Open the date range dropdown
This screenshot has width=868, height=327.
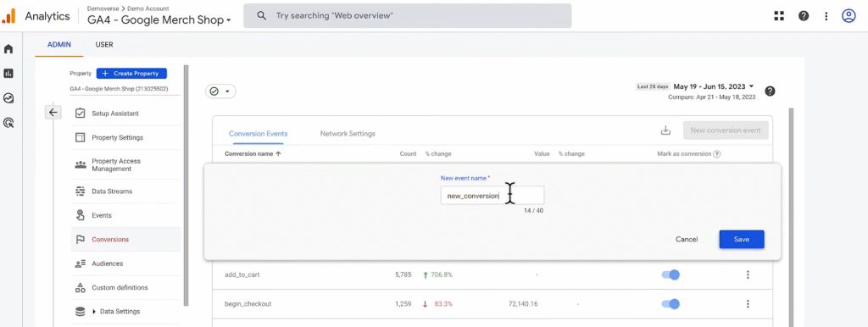click(x=714, y=86)
